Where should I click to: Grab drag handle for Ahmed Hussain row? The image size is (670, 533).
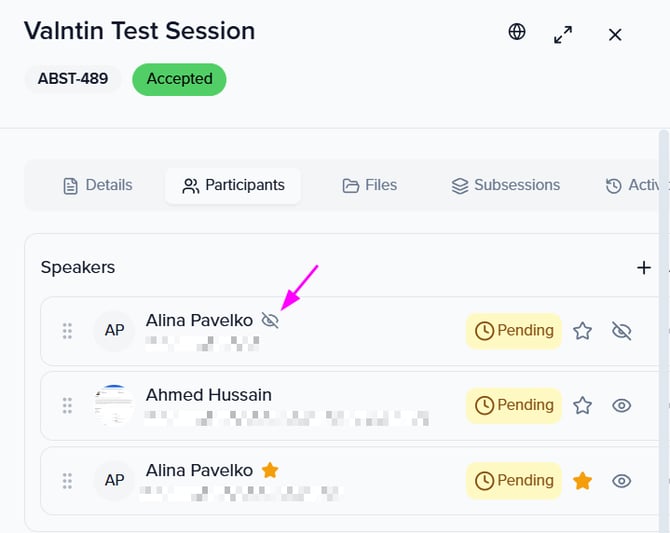67,405
